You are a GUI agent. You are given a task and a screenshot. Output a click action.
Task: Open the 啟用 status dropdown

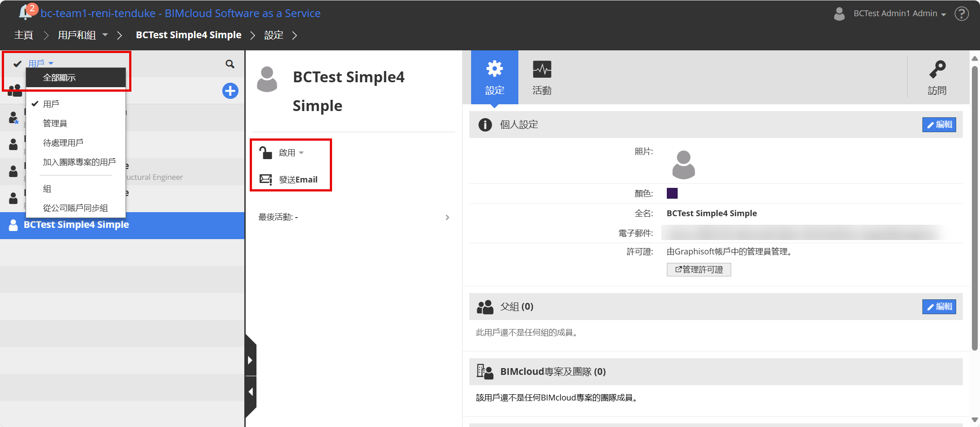pos(291,153)
